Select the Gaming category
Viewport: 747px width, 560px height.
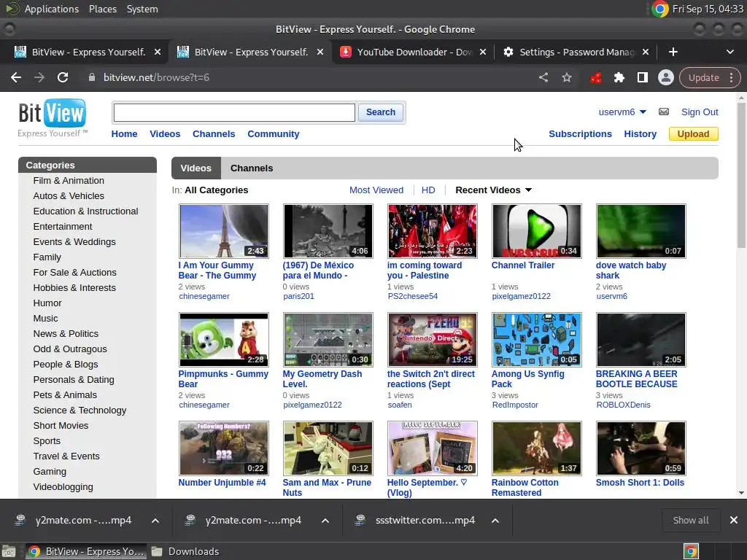(x=50, y=472)
